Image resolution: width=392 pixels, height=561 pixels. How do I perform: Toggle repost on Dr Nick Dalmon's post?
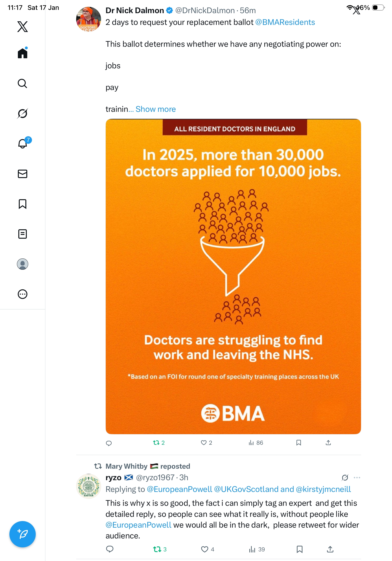[x=156, y=443]
